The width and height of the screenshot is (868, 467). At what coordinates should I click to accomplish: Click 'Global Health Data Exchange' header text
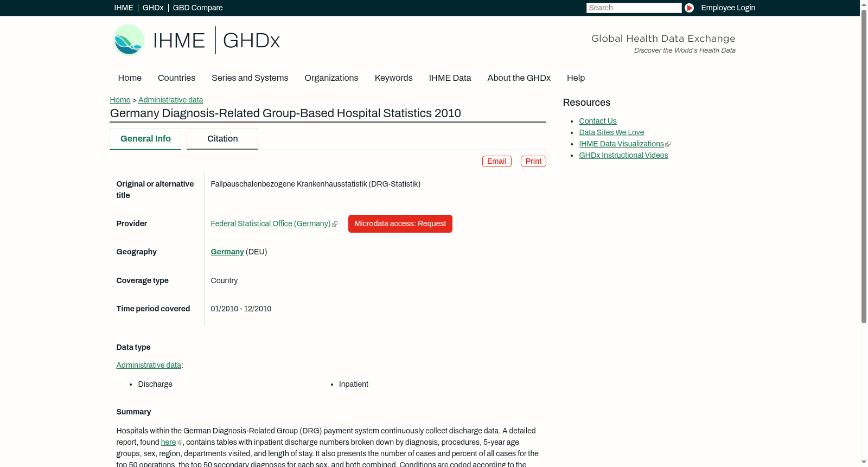pos(663,39)
